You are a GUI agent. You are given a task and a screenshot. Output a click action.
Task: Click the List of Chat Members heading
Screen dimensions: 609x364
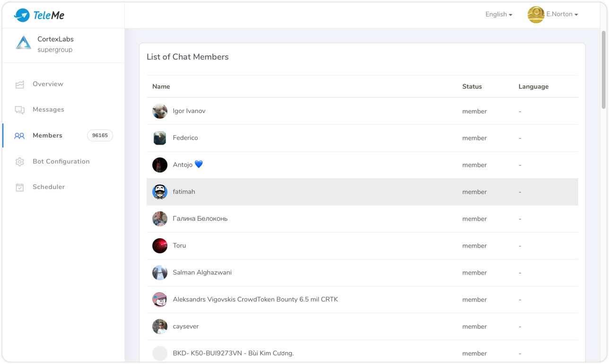click(x=188, y=57)
